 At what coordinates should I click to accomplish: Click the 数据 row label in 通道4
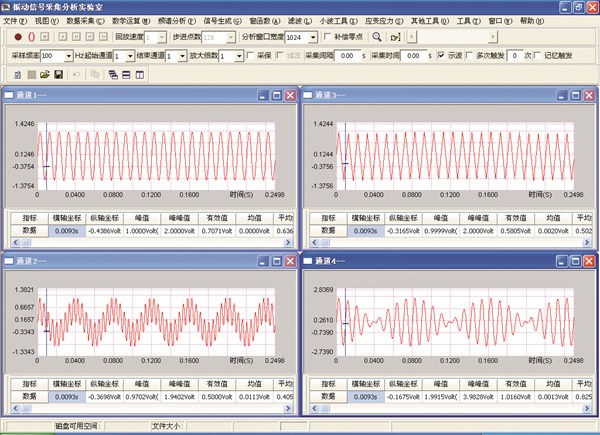(x=326, y=395)
